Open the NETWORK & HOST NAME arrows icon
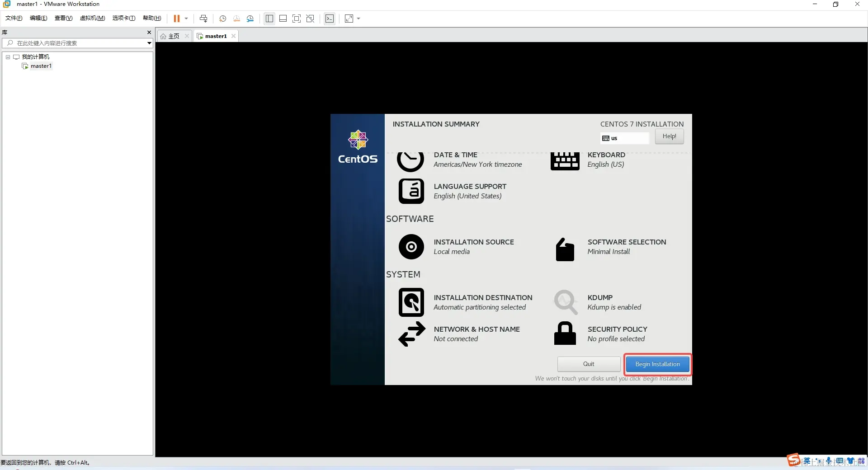 click(x=412, y=334)
